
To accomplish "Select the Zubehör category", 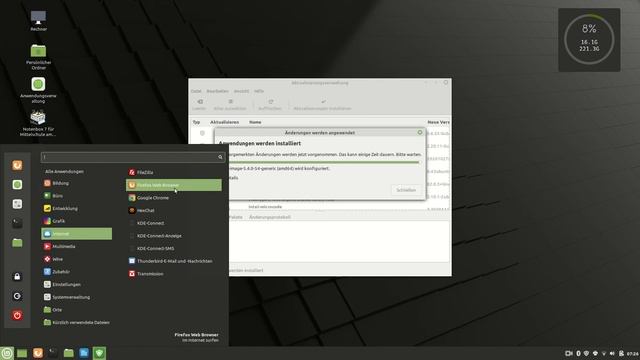I will [76, 272].
